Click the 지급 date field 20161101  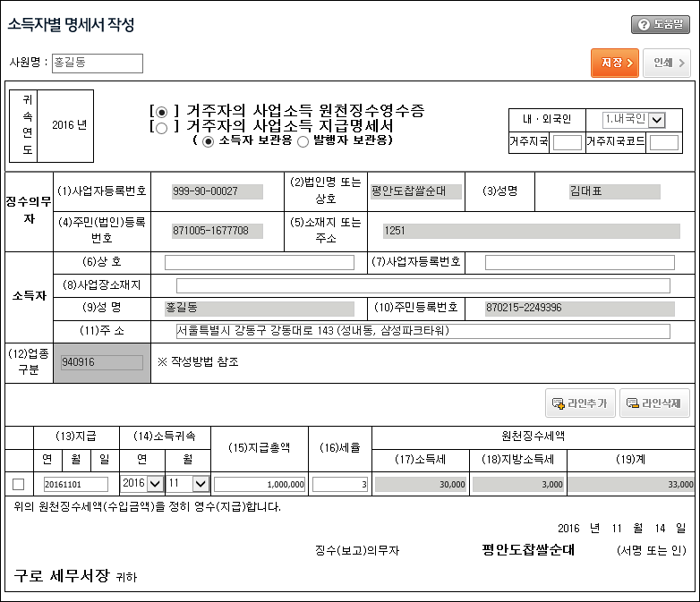coord(76,485)
